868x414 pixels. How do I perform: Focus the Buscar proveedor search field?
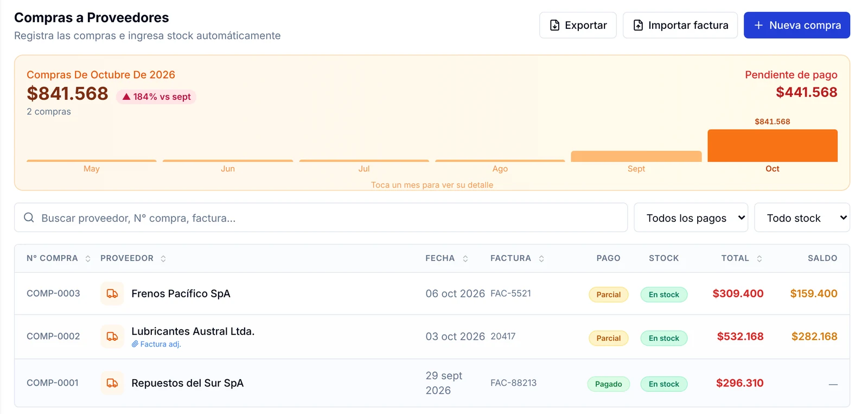[321, 218]
